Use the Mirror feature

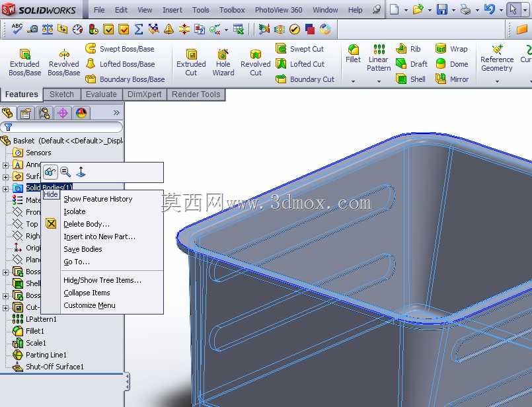pos(452,79)
